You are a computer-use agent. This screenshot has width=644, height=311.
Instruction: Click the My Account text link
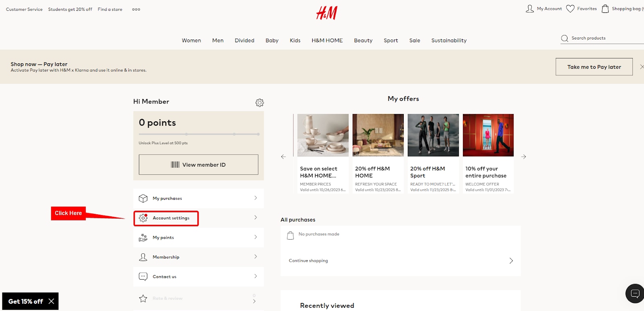pyautogui.click(x=549, y=8)
